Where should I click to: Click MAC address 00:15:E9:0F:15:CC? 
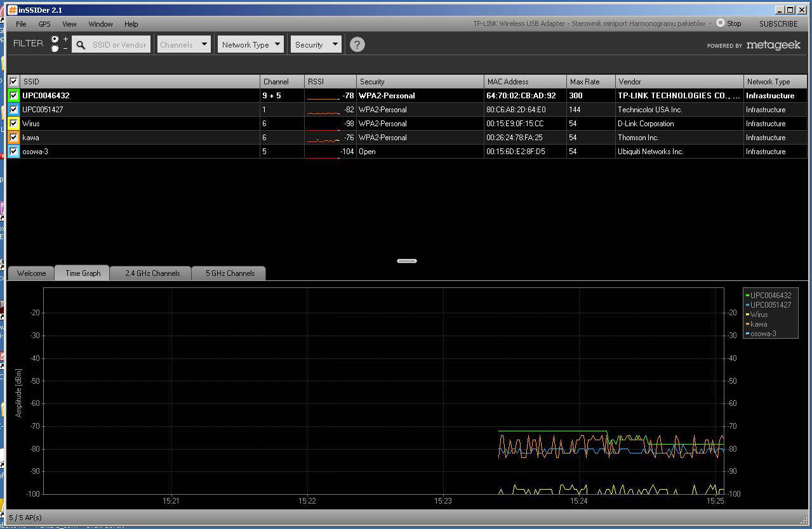click(515, 124)
